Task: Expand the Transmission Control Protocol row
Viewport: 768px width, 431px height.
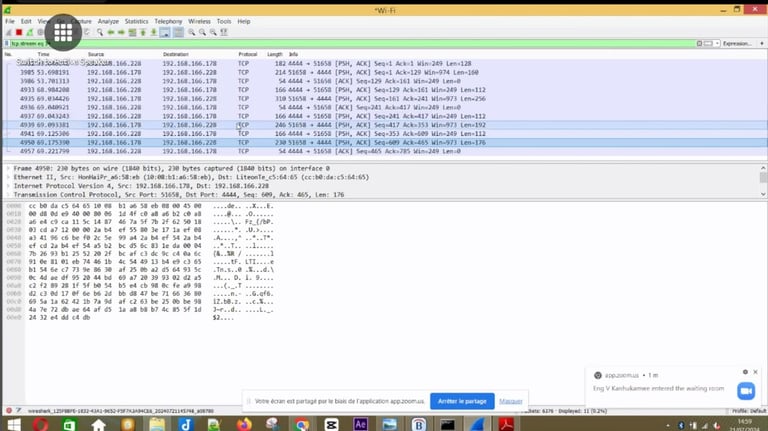Action: (8, 195)
